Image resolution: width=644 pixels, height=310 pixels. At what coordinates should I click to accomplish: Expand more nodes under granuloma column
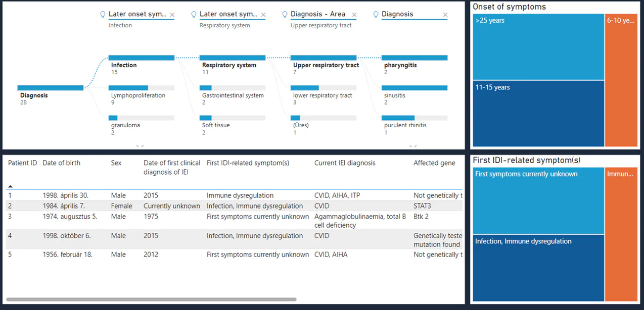pyautogui.click(x=140, y=146)
